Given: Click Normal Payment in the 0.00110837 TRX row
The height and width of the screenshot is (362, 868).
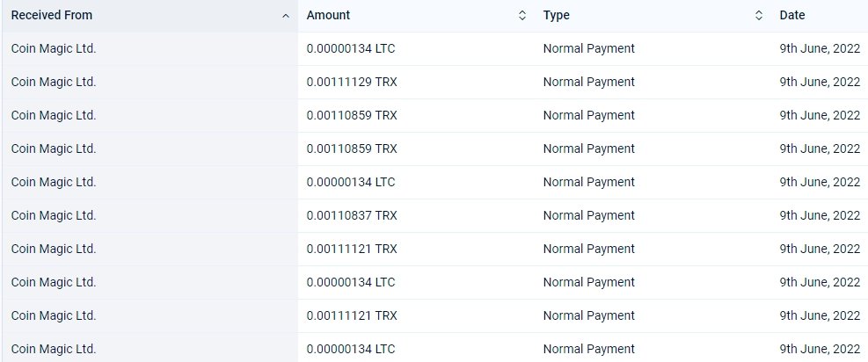Looking at the screenshot, I should [x=589, y=215].
